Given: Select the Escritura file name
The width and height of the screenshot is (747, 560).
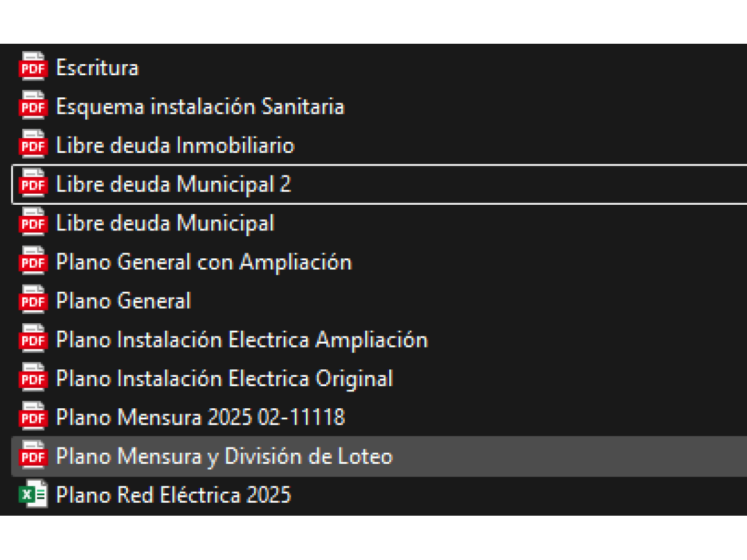Looking at the screenshot, I should pos(97,68).
